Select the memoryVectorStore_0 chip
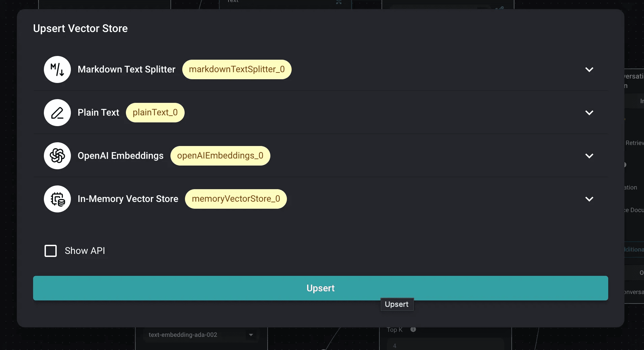644x350 pixels. [x=236, y=199]
